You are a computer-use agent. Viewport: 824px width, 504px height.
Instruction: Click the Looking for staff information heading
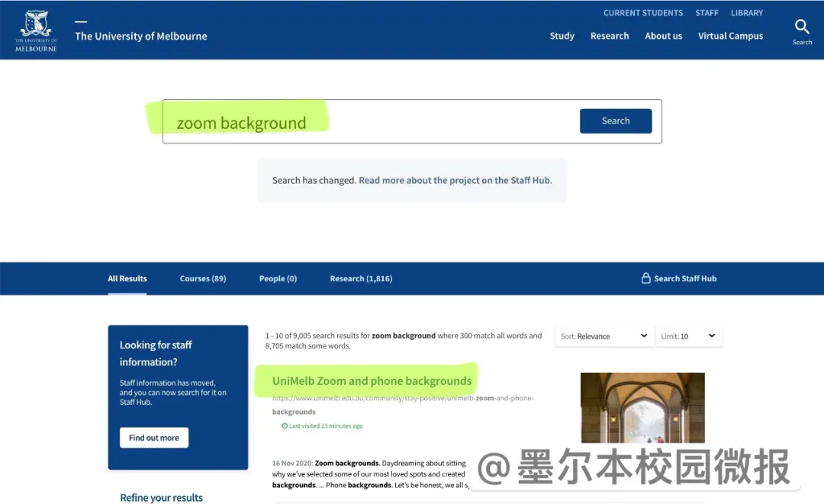coord(156,353)
